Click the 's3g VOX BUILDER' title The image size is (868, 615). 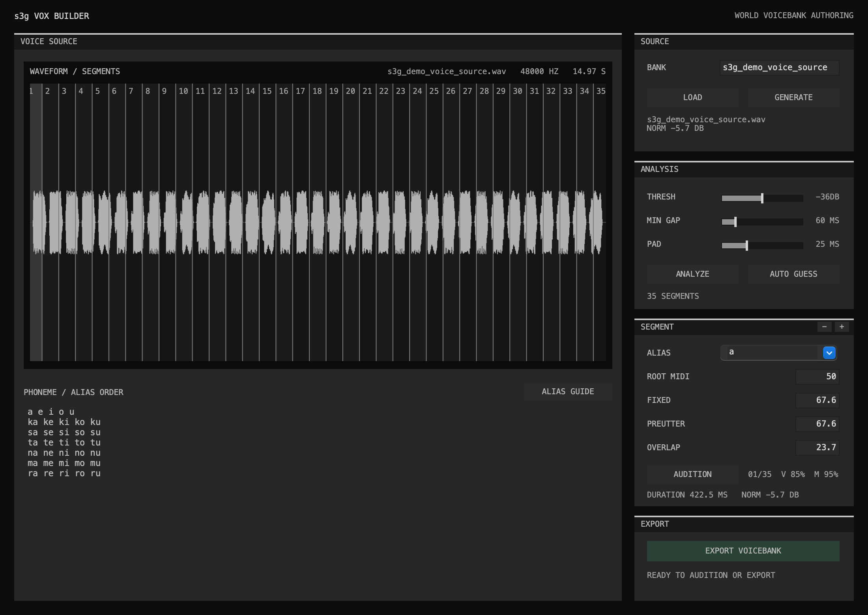52,16
